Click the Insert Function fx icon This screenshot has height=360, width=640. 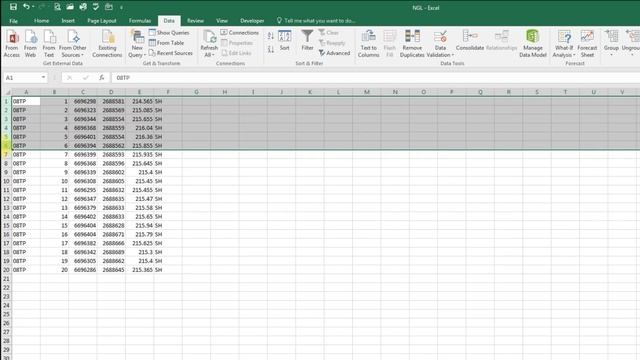[x=102, y=78]
